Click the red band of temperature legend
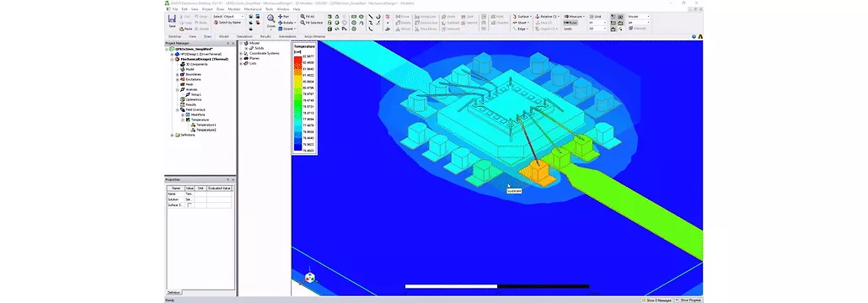The height and width of the screenshot is (303, 868). (x=297, y=61)
